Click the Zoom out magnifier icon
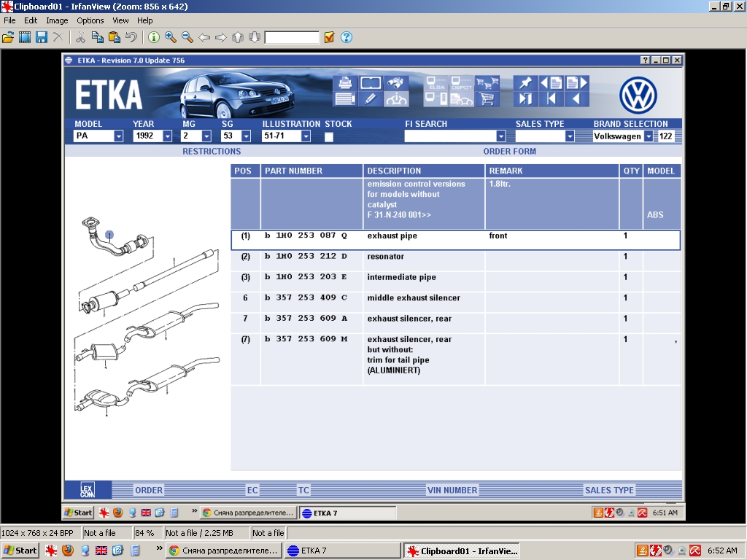Image resolution: width=747 pixels, height=560 pixels. 187,37
